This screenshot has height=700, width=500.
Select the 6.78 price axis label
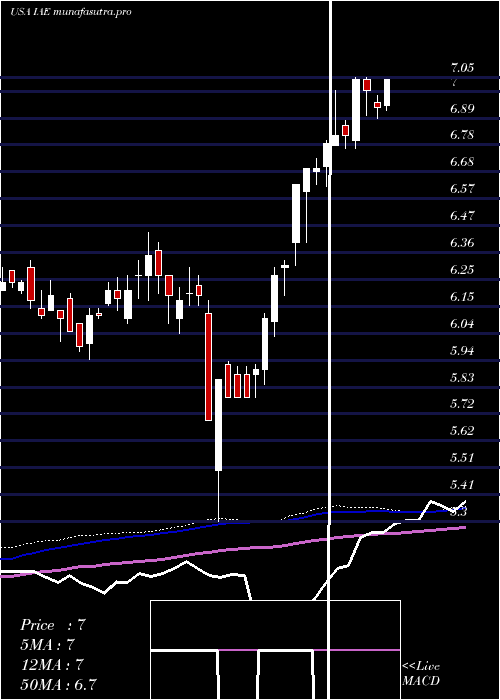pos(462,135)
